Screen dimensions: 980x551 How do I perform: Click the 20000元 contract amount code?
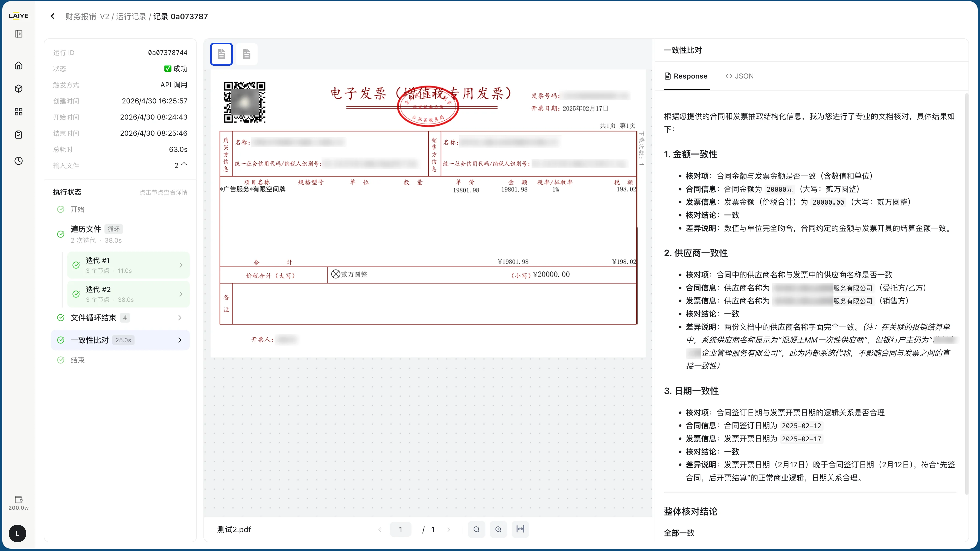coord(780,189)
